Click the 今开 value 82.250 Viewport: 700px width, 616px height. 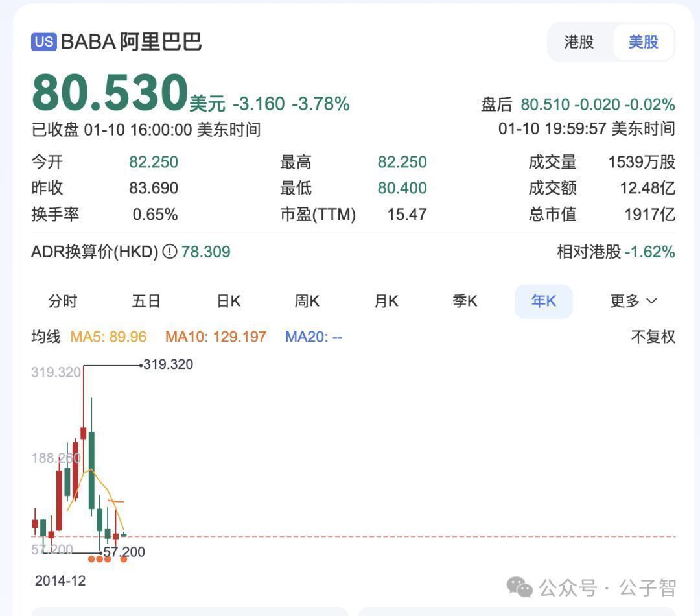pyautogui.click(x=154, y=162)
